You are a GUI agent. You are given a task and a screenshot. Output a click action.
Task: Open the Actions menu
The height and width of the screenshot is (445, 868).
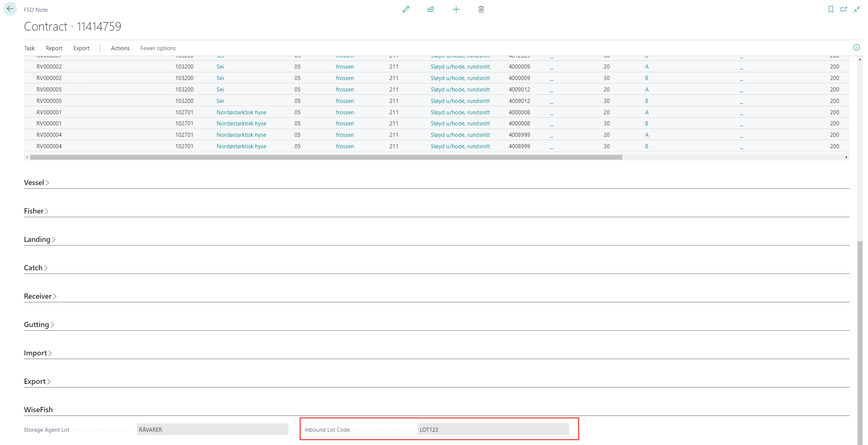[x=120, y=48]
